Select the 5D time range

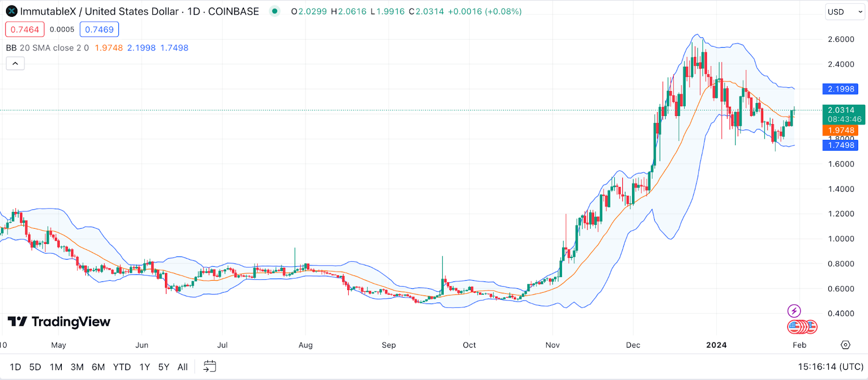(x=35, y=367)
